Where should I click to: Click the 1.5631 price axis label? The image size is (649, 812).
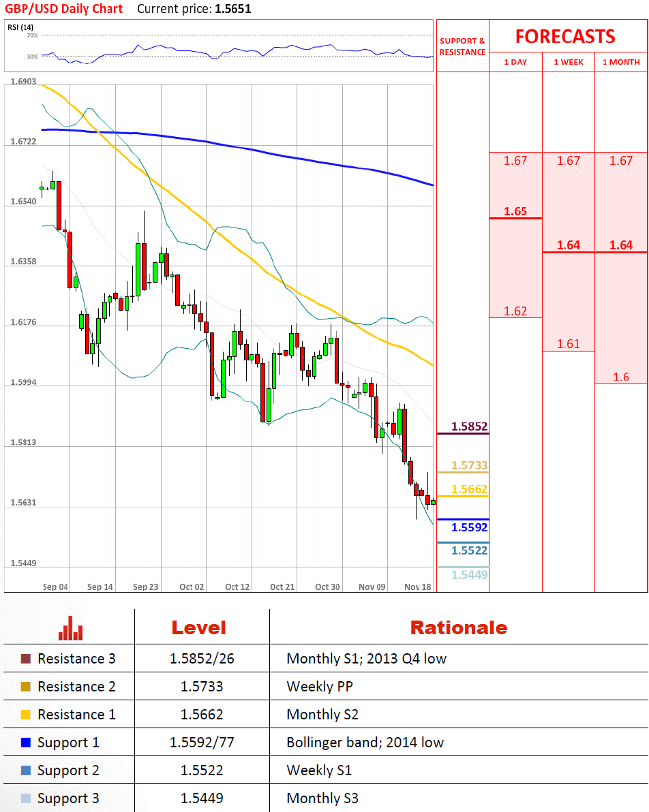click(x=23, y=503)
